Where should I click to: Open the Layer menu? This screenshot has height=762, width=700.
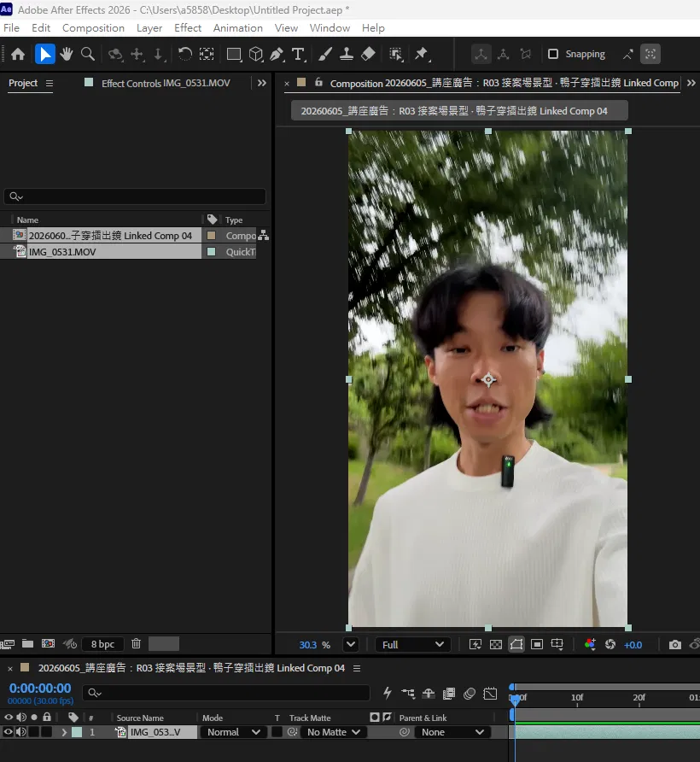[149, 27]
